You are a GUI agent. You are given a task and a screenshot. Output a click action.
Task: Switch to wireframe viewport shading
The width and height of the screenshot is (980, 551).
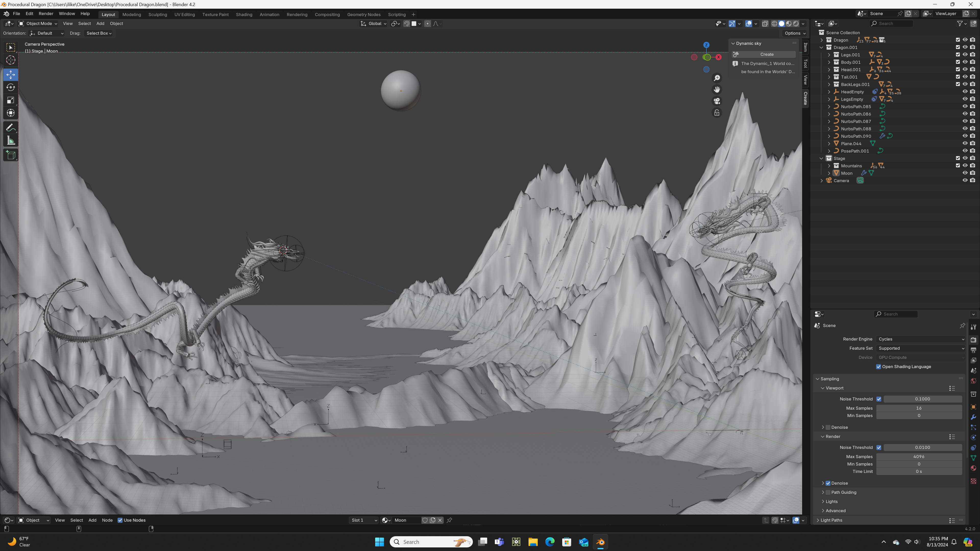click(x=774, y=23)
